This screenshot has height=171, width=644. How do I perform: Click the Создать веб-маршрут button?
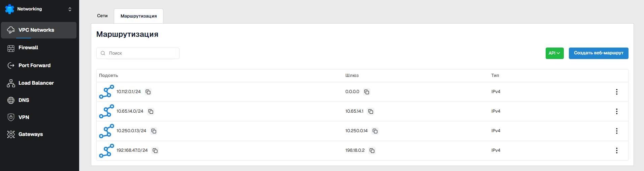pyautogui.click(x=599, y=53)
